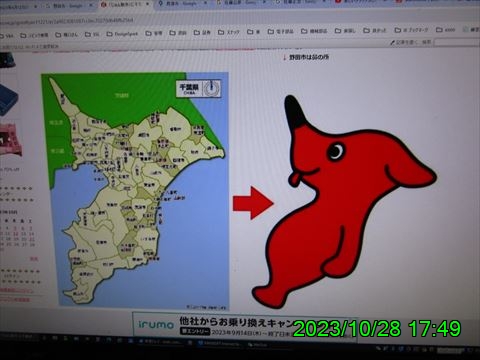The height and width of the screenshot is (360, 480).
Task: Open the 電子部品 bookmark folder
Action: (281, 32)
